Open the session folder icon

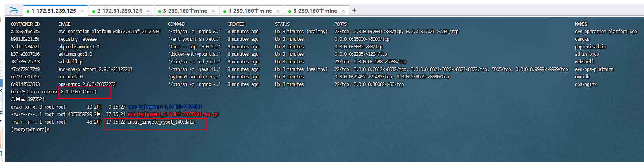(x=13, y=10)
